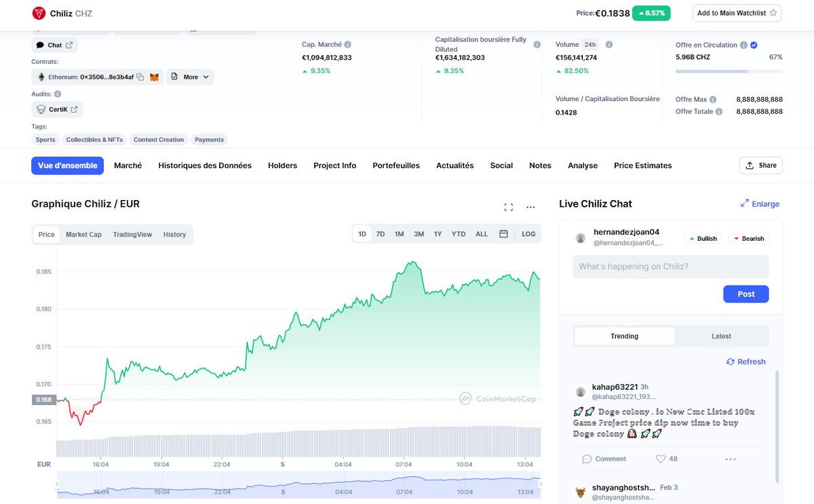Screen dimensions: 814x504
Task: Select ALL chart range
Action: coord(482,234)
